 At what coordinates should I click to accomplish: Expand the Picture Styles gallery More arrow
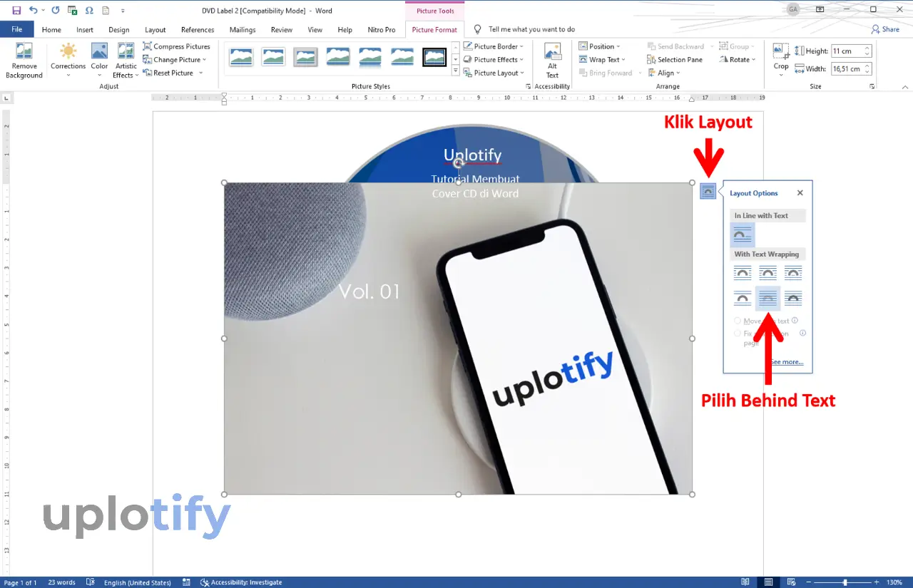point(456,70)
